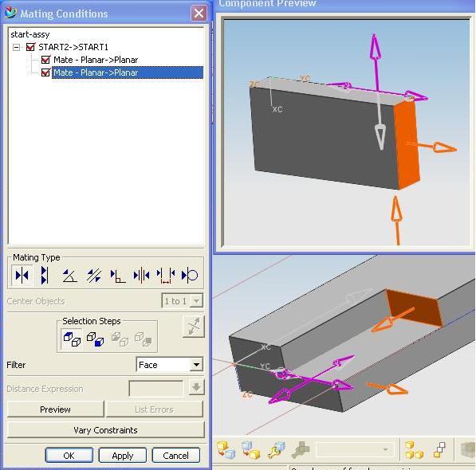Screen dimensions: 476x470
Task: Click the Vary Constraints button
Action: click(x=105, y=430)
